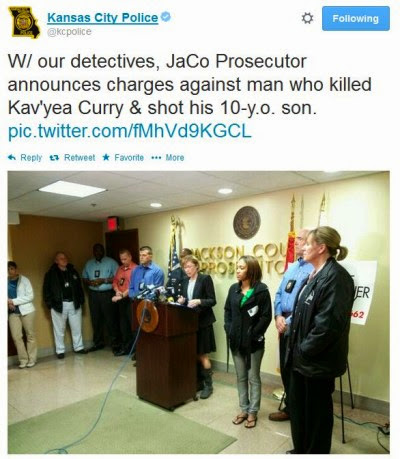Screen dimensions: 400x459
Task: Toggle the Following button
Action: (x=356, y=18)
